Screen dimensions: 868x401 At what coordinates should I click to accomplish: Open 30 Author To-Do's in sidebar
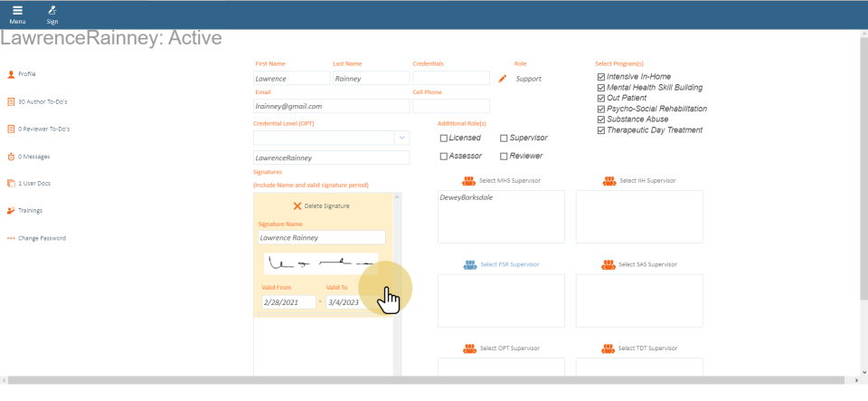tap(42, 101)
